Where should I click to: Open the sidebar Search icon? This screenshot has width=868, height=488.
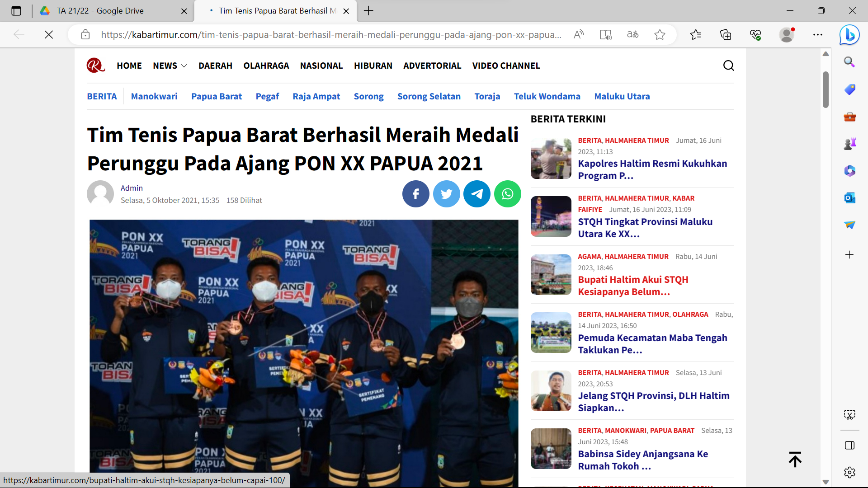849,62
